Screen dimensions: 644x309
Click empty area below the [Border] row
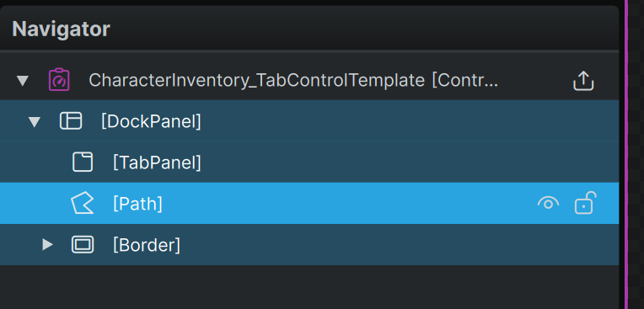309,287
